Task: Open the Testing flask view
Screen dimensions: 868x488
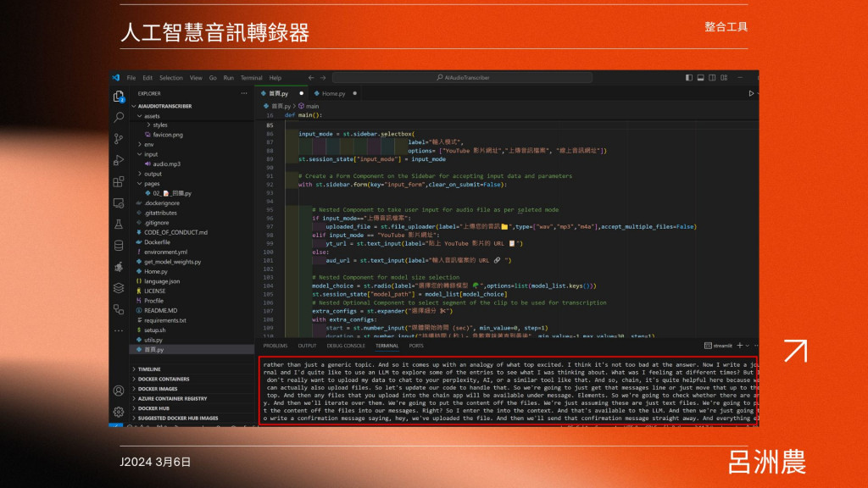Action: tap(119, 224)
